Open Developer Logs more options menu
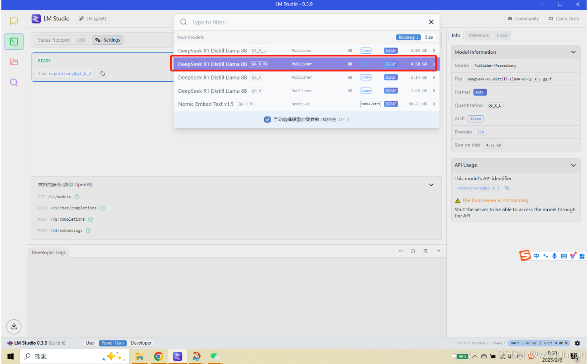The image size is (588, 364). (x=401, y=251)
